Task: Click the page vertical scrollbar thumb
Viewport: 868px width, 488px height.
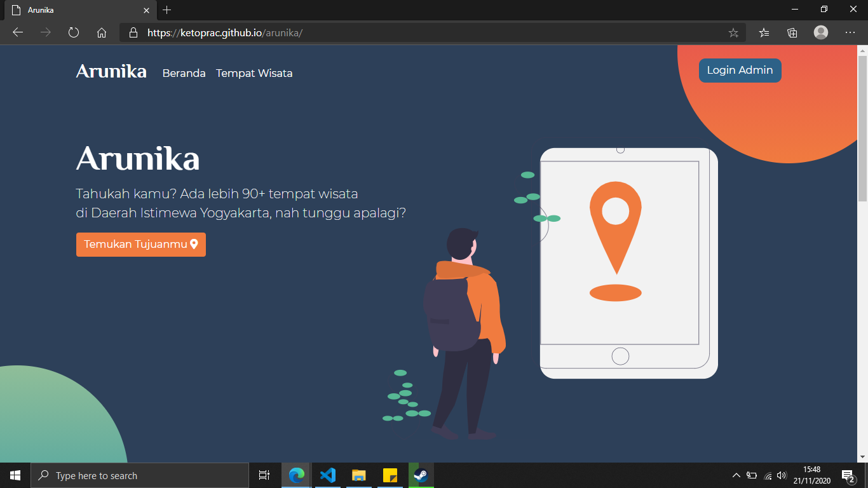Action: click(x=862, y=127)
